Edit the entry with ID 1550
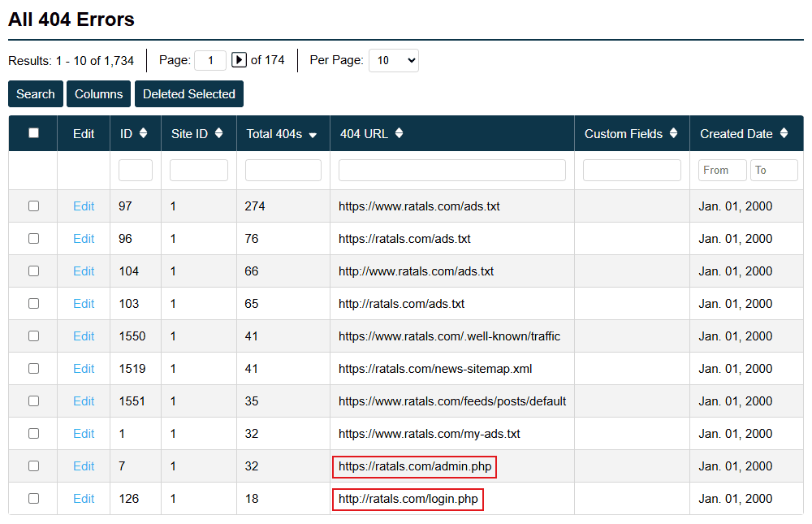 click(x=84, y=336)
